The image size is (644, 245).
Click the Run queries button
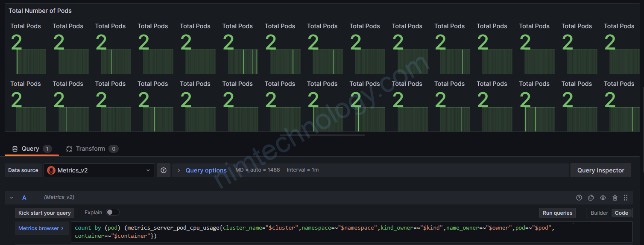[557, 213]
